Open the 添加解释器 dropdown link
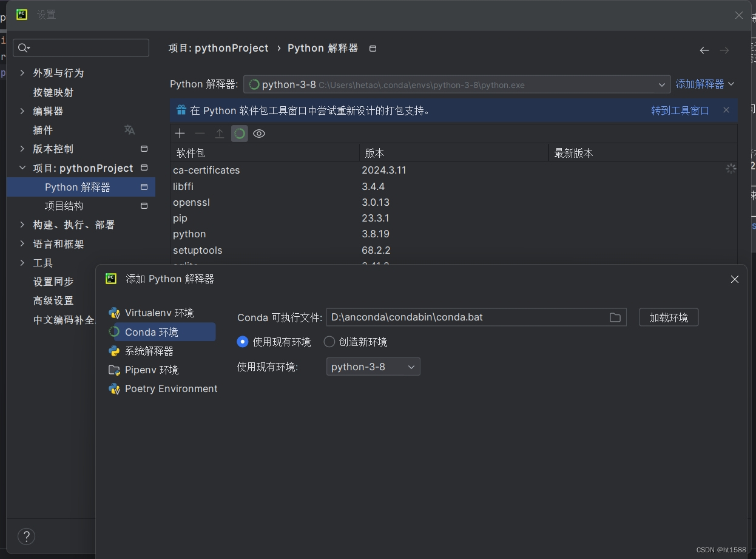The image size is (756, 559). coord(705,84)
